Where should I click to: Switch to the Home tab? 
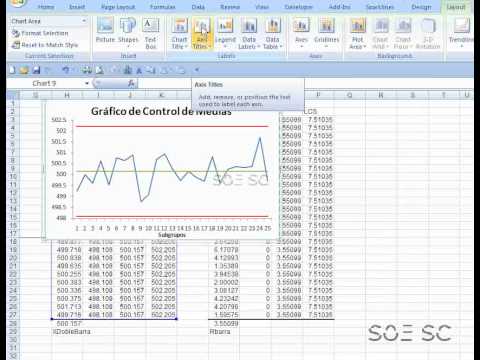coord(46,7)
